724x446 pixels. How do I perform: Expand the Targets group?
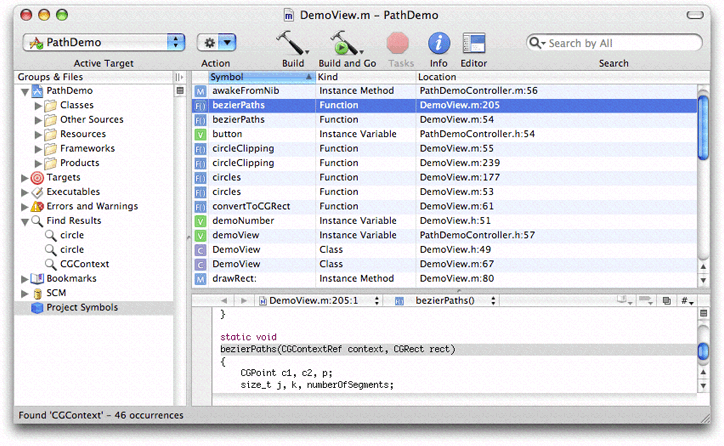coord(23,177)
